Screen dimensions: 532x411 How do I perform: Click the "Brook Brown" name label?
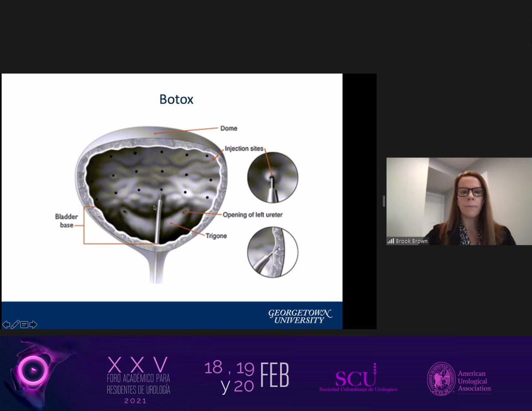411,241
